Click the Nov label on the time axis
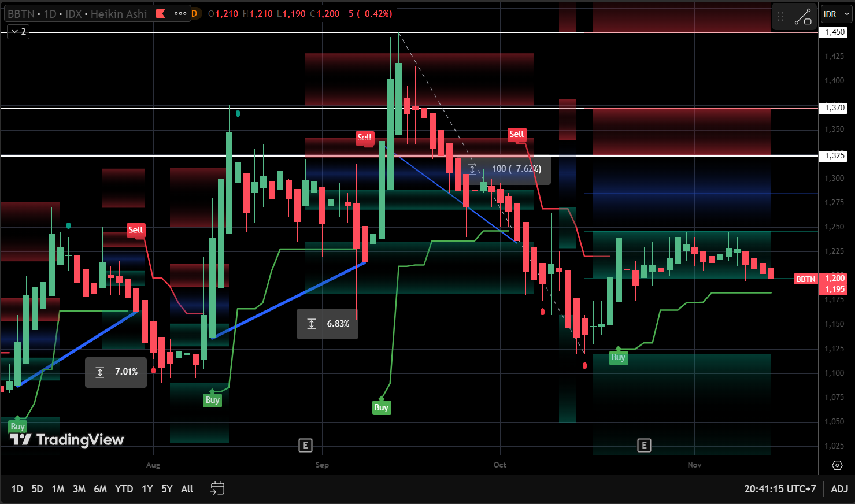The width and height of the screenshot is (855, 504). coord(694,465)
